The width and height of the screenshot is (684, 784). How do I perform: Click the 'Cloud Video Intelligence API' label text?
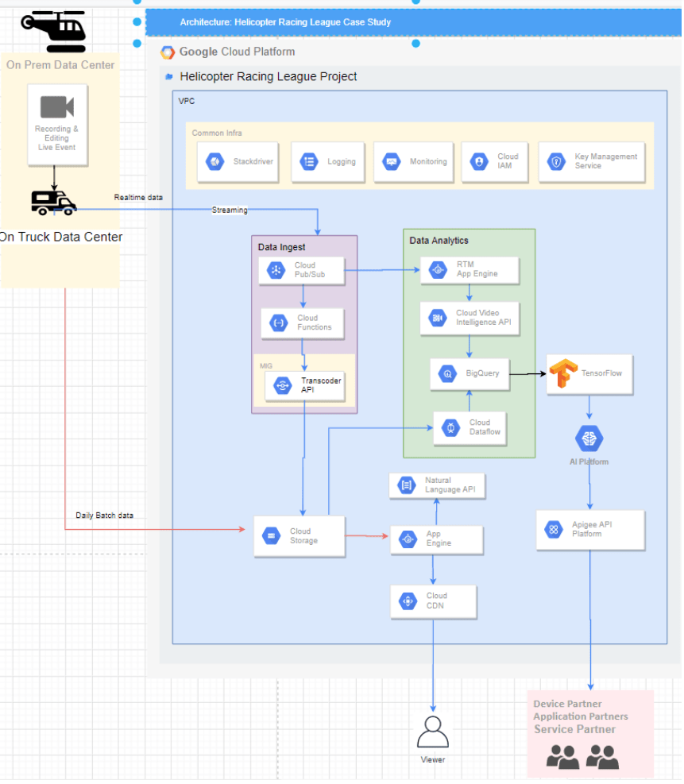pyautogui.click(x=484, y=318)
